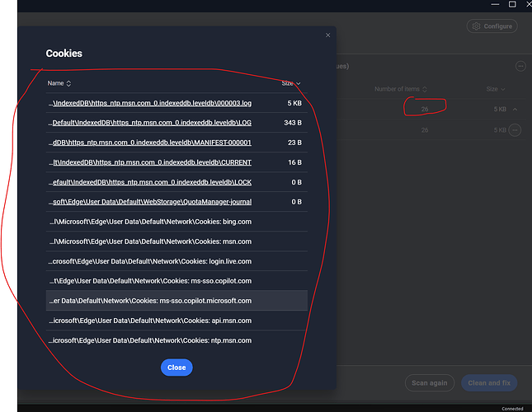This screenshot has width=532, height=412.
Task: Open the leveldb\LOCK file link
Action: point(150,182)
